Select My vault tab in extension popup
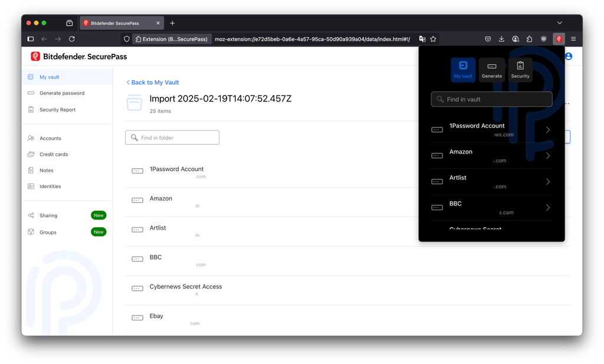The height and width of the screenshot is (364, 604). [463, 70]
